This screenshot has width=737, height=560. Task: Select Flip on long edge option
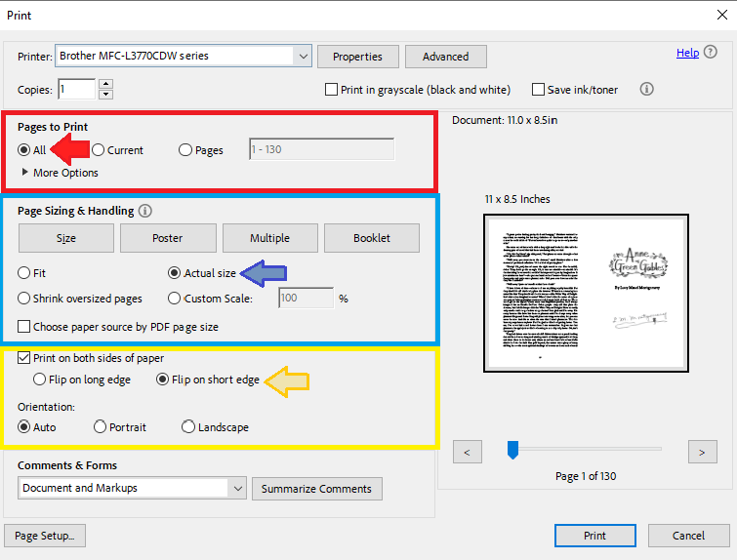click(x=40, y=380)
